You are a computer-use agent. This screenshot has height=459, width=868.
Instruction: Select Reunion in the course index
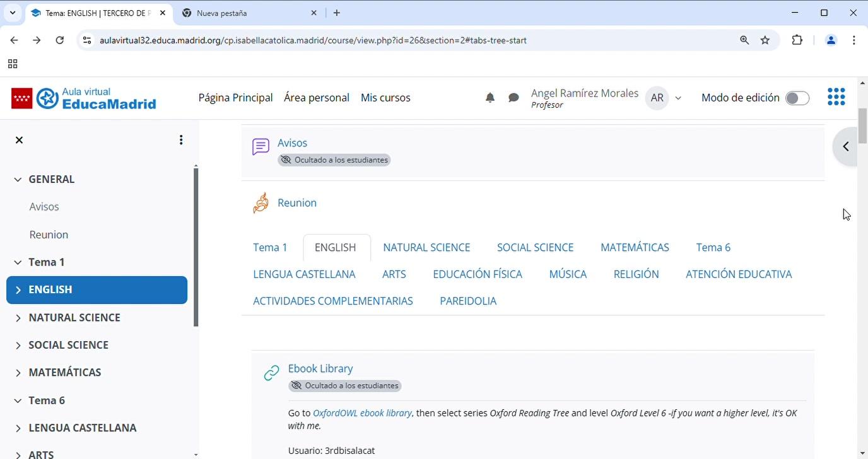[x=49, y=235]
